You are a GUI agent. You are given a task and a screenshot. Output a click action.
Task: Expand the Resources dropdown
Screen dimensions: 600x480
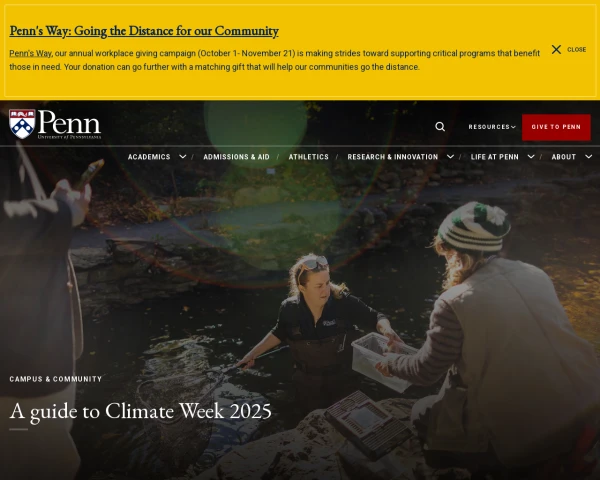click(x=492, y=127)
